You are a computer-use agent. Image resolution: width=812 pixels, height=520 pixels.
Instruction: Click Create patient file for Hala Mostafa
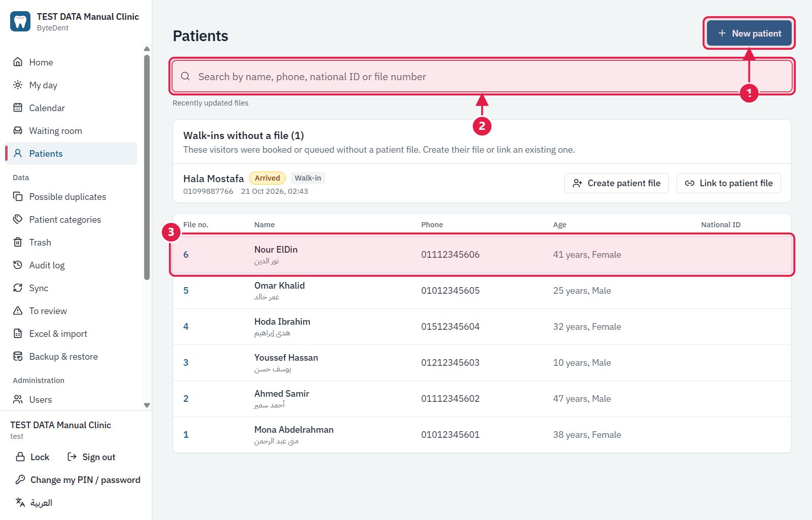click(x=617, y=183)
